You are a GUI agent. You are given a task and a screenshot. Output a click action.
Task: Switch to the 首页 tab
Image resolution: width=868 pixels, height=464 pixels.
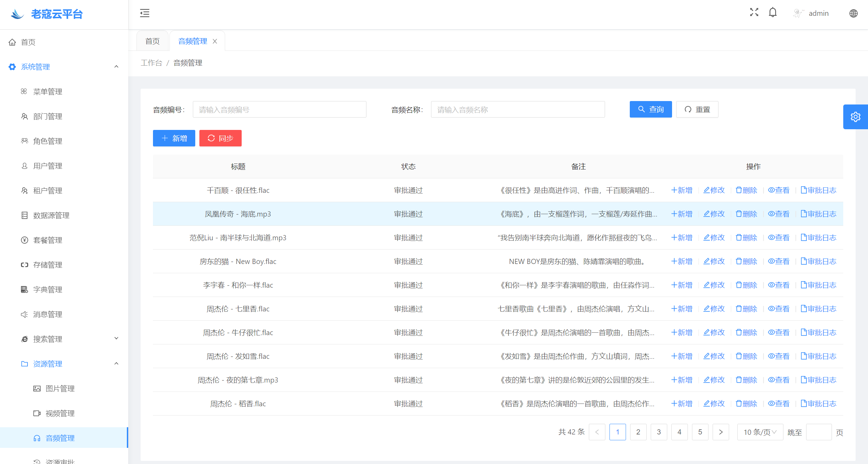[x=152, y=41]
